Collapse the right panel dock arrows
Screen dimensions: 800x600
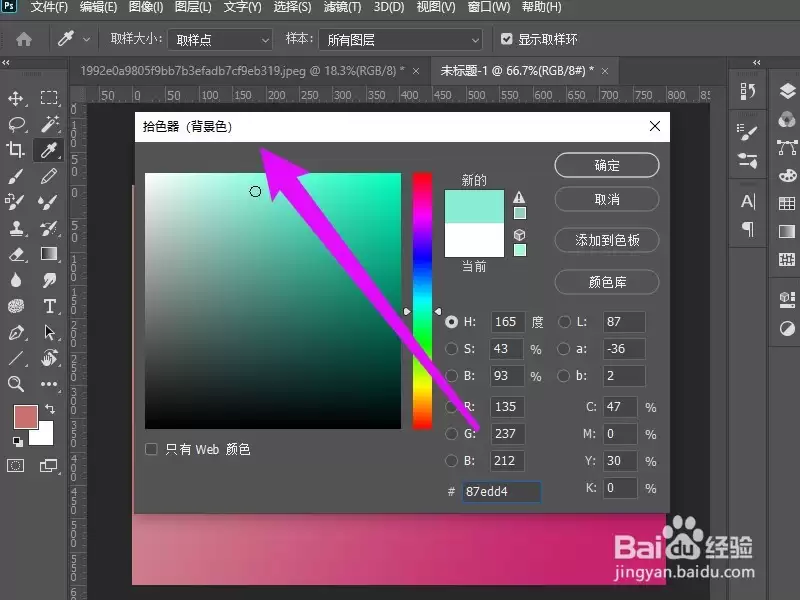757,63
